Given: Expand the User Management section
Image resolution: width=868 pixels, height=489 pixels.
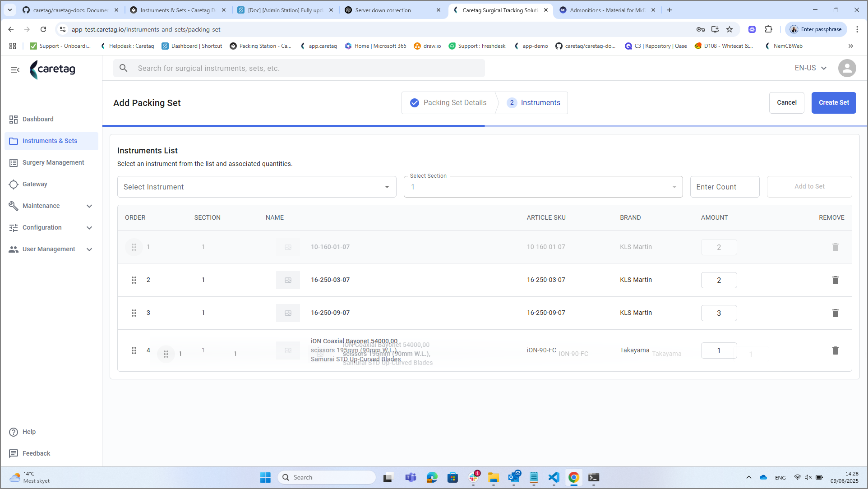Looking at the screenshot, I should pyautogui.click(x=51, y=249).
